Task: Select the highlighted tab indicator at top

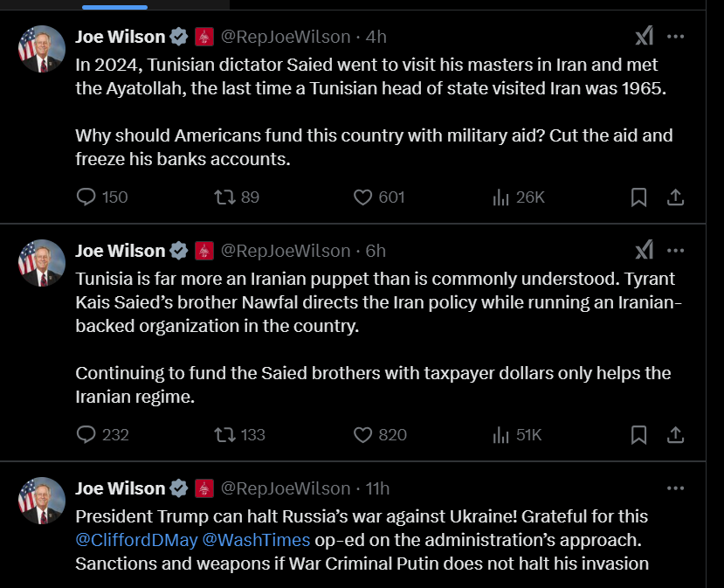Action: coord(114,6)
